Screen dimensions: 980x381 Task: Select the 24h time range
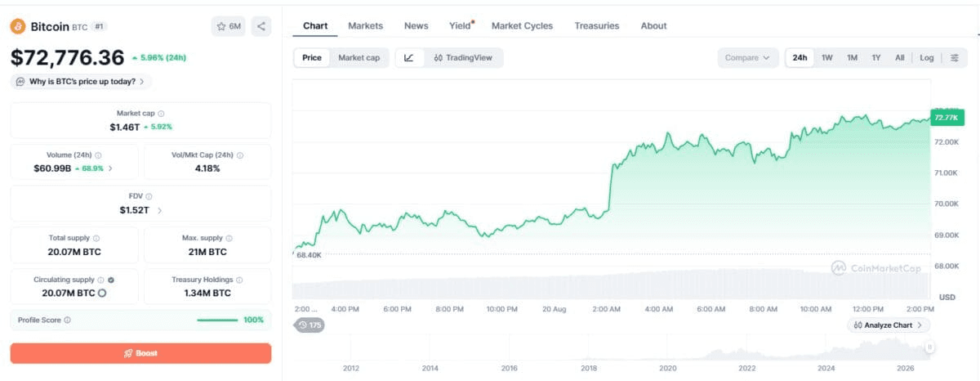pyautogui.click(x=800, y=58)
